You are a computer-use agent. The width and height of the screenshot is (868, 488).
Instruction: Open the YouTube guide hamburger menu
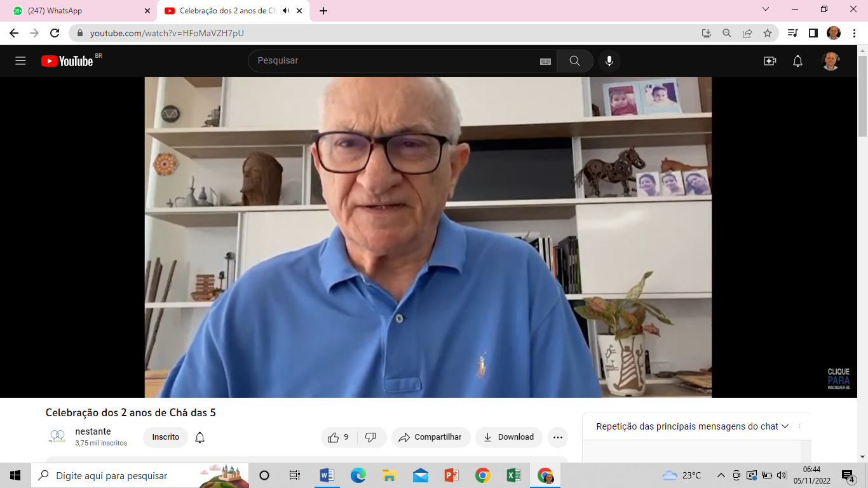(20, 61)
